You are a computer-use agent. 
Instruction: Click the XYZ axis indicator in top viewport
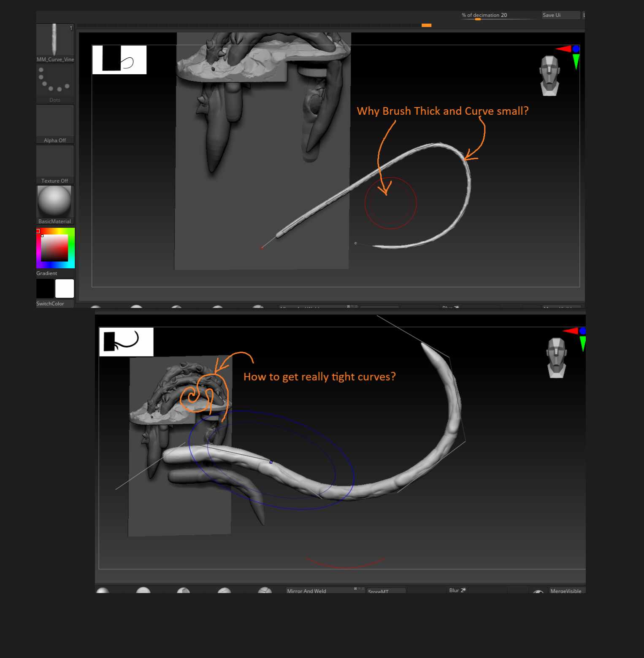pos(568,57)
